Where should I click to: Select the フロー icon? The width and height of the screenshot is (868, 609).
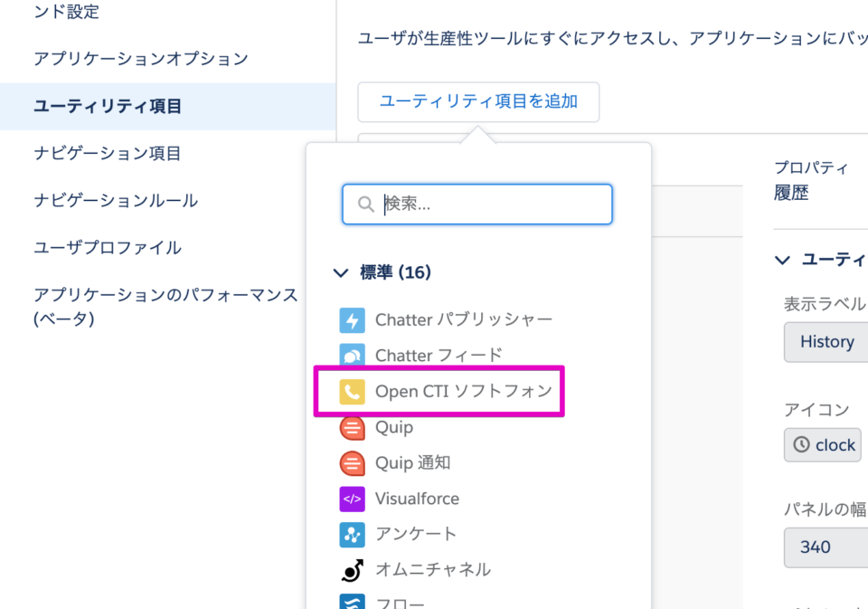(353, 600)
